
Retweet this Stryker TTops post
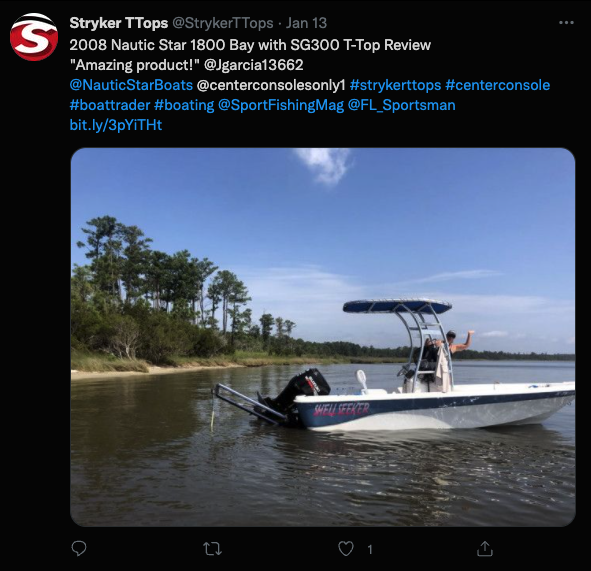click(x=212, y=549)
